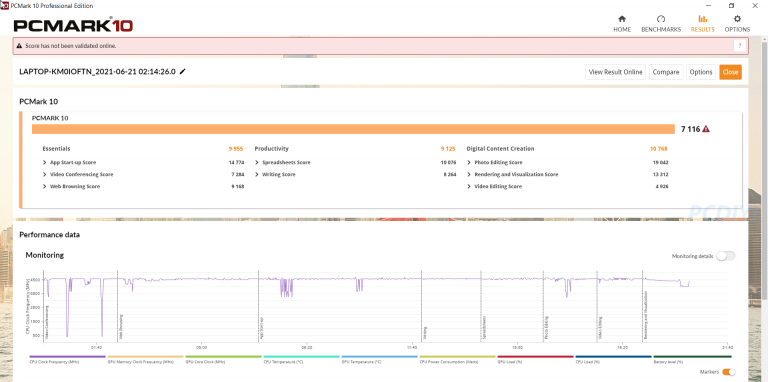Toggle the Monitoring details switch
Screen dimensions: 768x382
point(725,256)
